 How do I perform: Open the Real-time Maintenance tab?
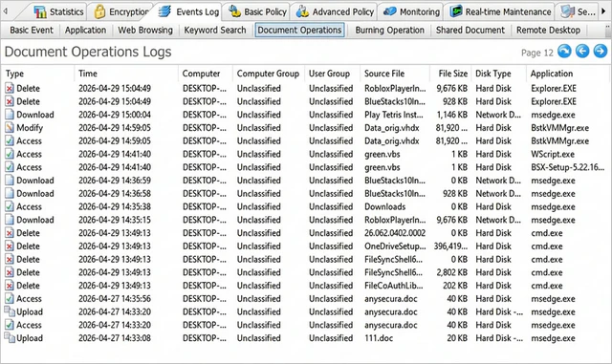pyautogui.click(x=501, y=11)
